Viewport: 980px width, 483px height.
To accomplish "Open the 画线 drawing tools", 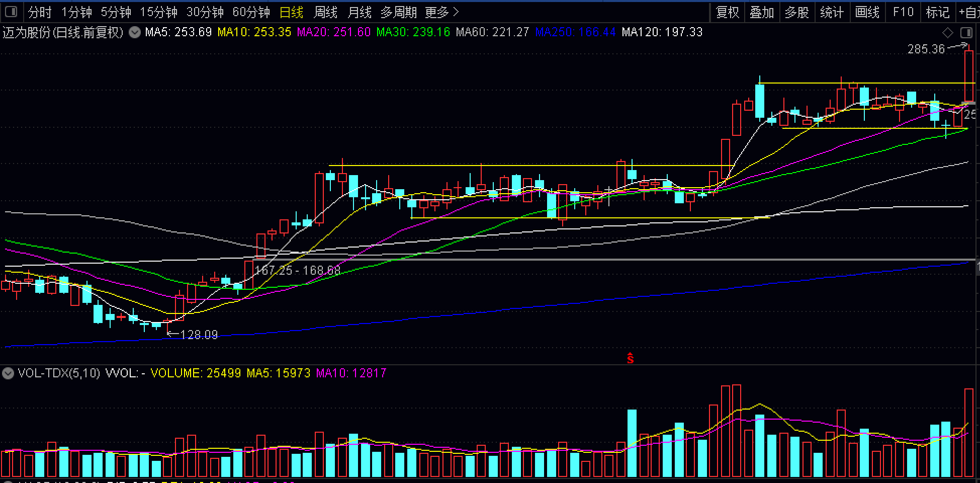I will [x=867, y=12].
